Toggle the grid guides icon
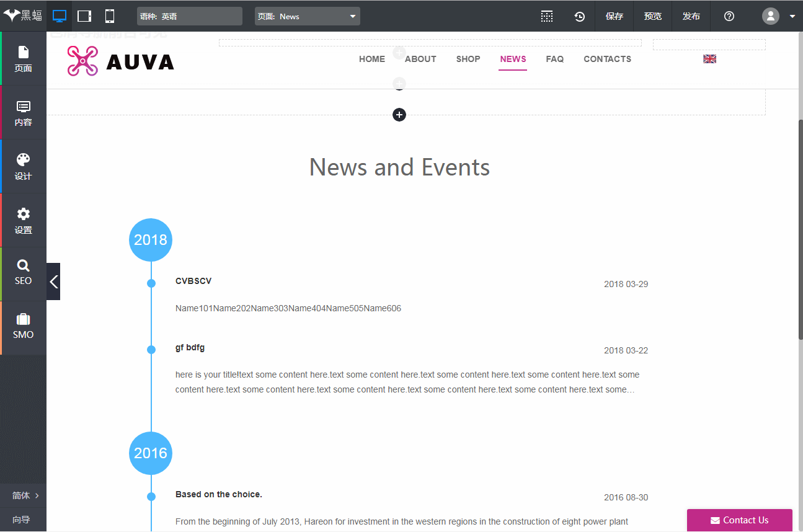Screen dimensions: 803x532 point(546,16)
